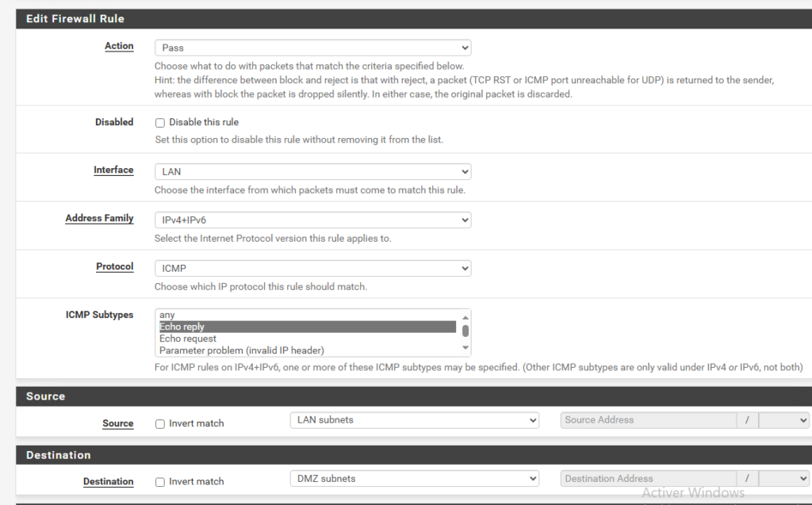
Task: Select the any ICMP subtype option
Action: [x=238, y=315]
